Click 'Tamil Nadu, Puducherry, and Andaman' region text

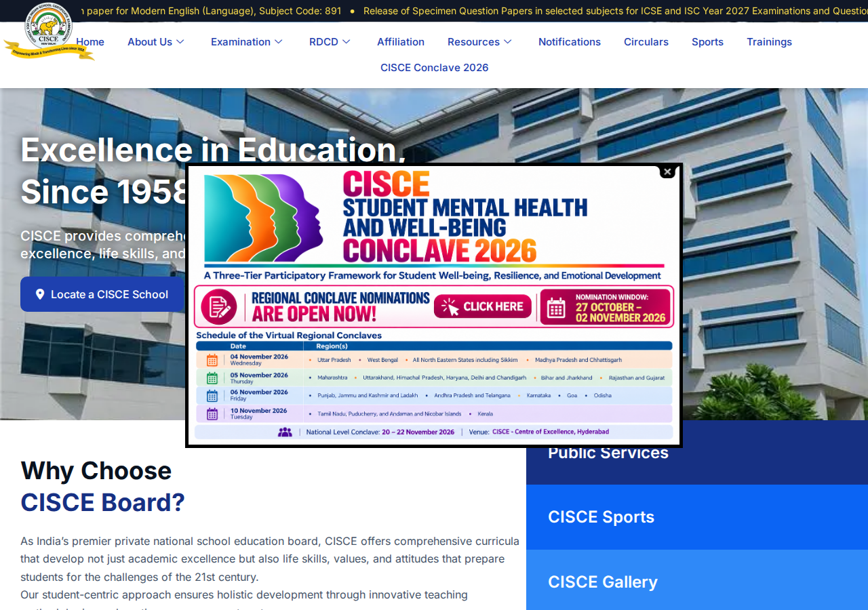389,413
